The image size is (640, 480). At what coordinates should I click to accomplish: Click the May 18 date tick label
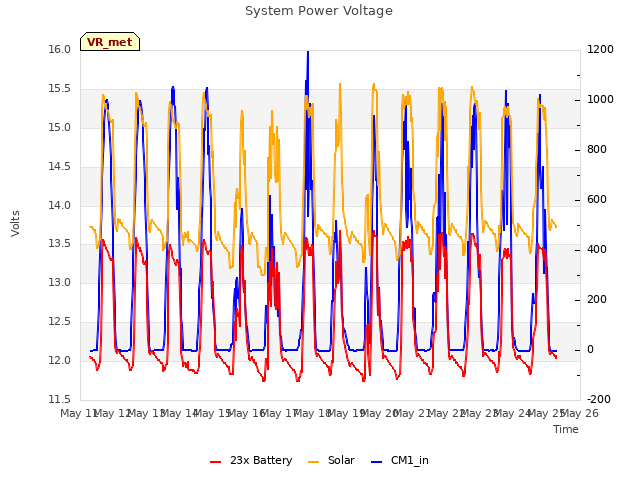pos(312,413)
